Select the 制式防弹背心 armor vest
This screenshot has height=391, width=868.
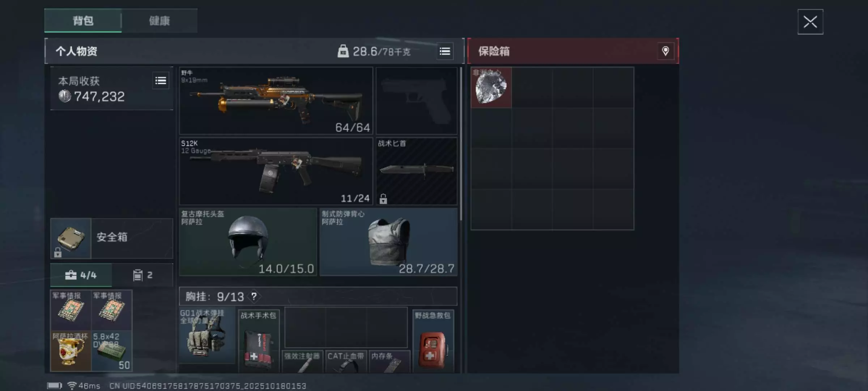pos(388,242)
